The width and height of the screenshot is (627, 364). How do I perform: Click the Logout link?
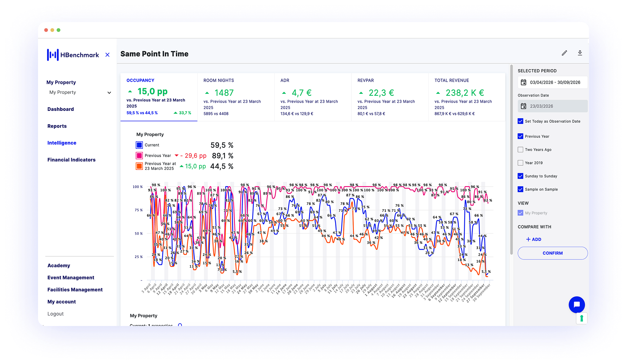pos(55,314)
